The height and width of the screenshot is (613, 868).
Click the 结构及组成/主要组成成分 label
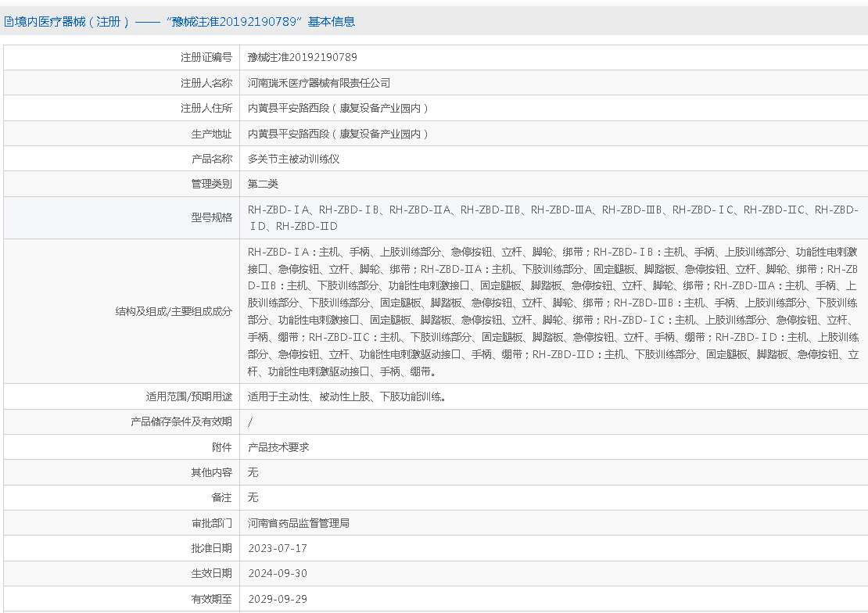(174, 310)
